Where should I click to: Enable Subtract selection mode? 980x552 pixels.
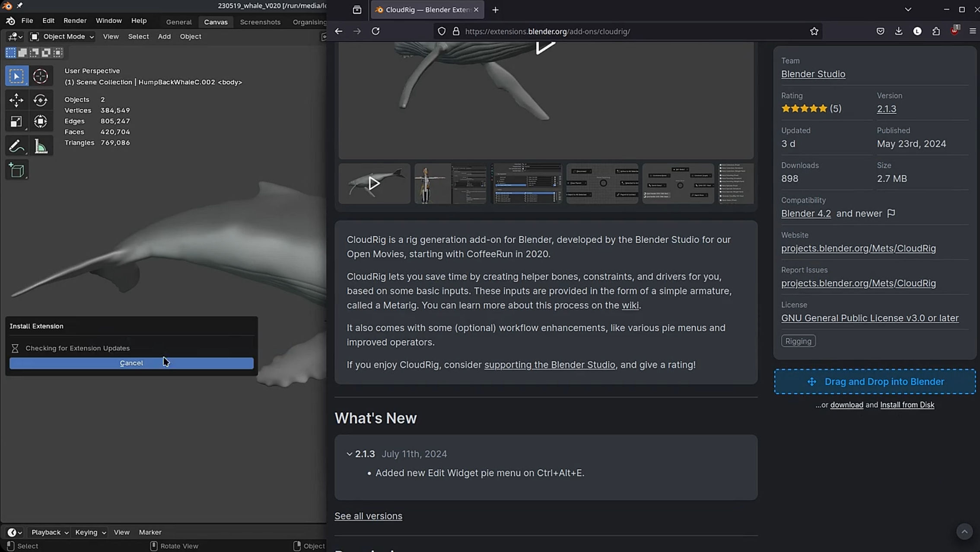click(x=34, y=53)
